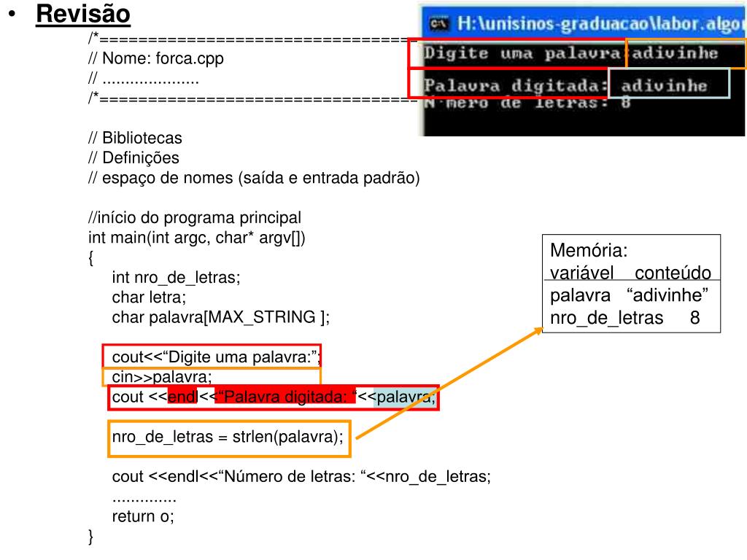The height and width of the screenshot is (560, 747).
Task: Click the 'char palavra[MAX_STRING ];' declaration
Action: pyautogui.click(x=220, y=317)
